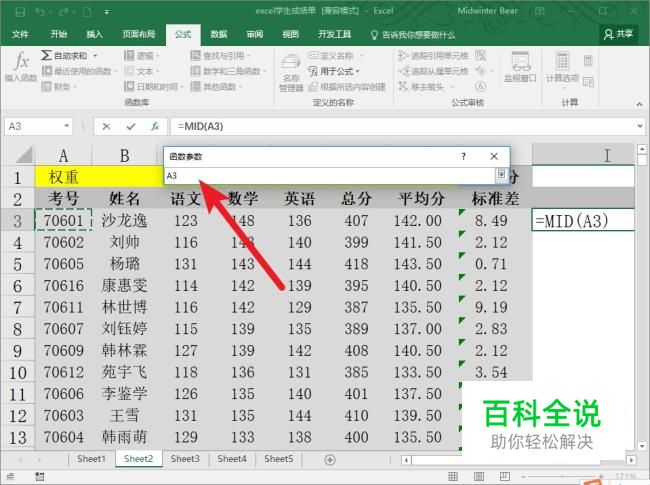Open the Data tab

[218, 34]
